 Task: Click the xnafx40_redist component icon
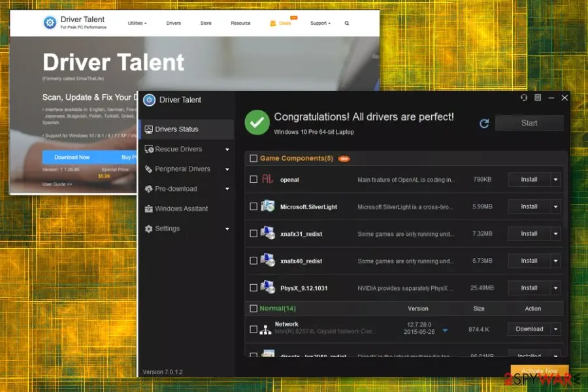[x=268, y=260]
